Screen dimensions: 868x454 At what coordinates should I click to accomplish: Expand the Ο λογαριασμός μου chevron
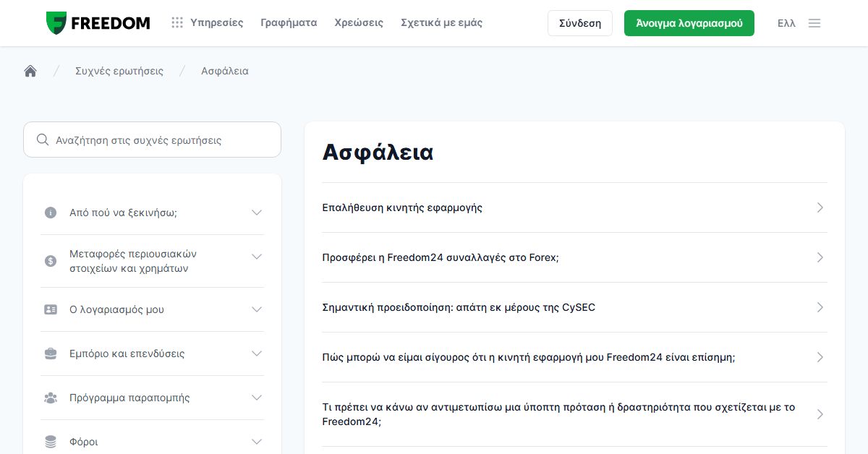[x=257, y=309]
